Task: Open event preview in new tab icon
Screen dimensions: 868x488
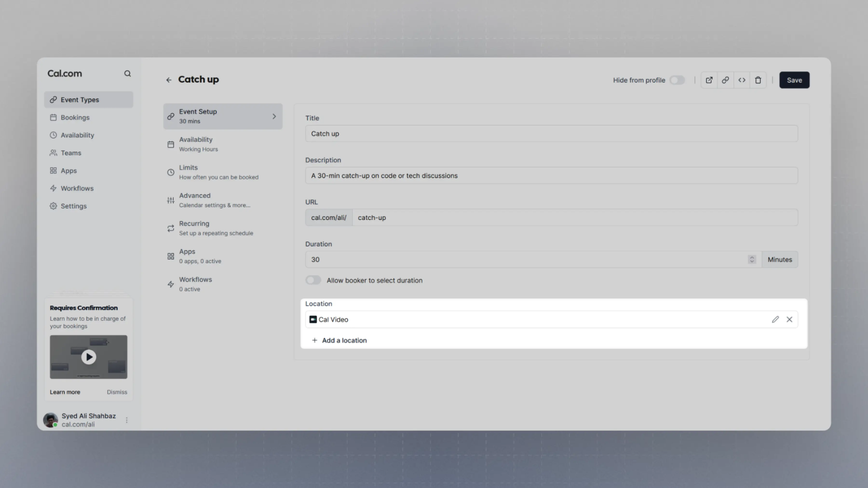Action: coord(709,80)
